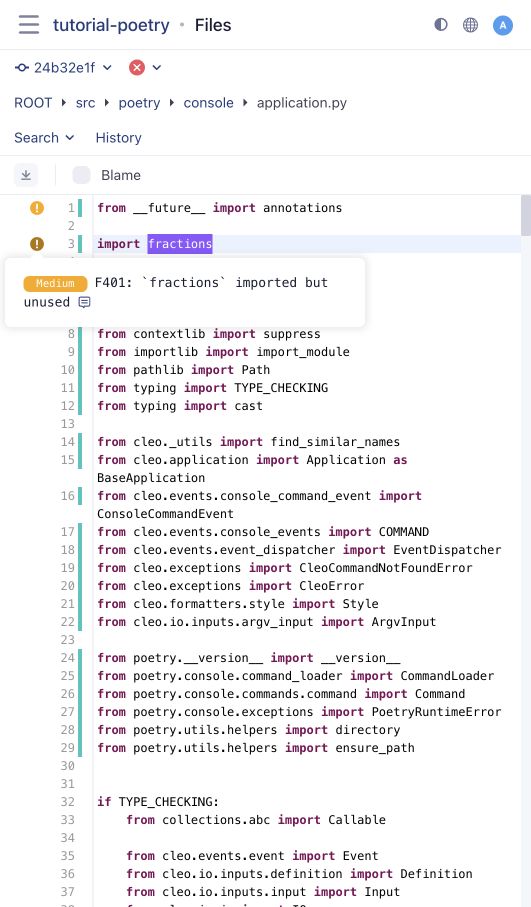Image resolution: width=531 pixels, height=907 pixels.
Task: Navigate to the src breadcrumb folder
Action: pos(86,103)
